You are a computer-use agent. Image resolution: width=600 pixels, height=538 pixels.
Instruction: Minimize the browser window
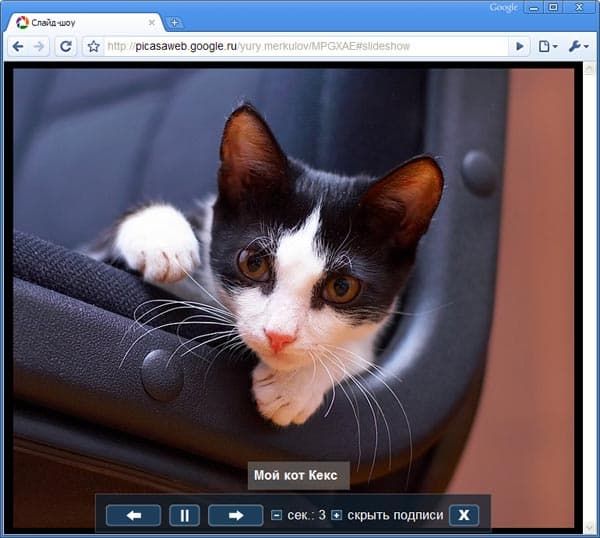click(533, 8)
